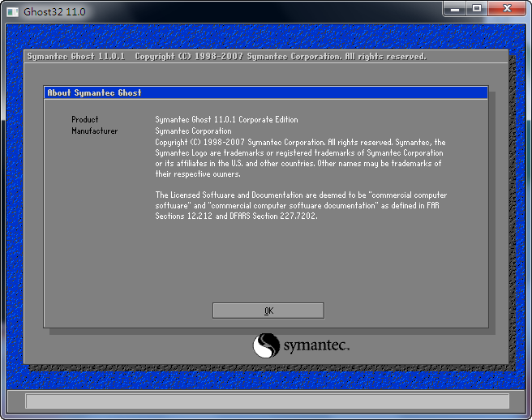The width and height of the screenshot is (532, 420).
Task: Click the empty status bar at bottom
Action: point(267,401)
